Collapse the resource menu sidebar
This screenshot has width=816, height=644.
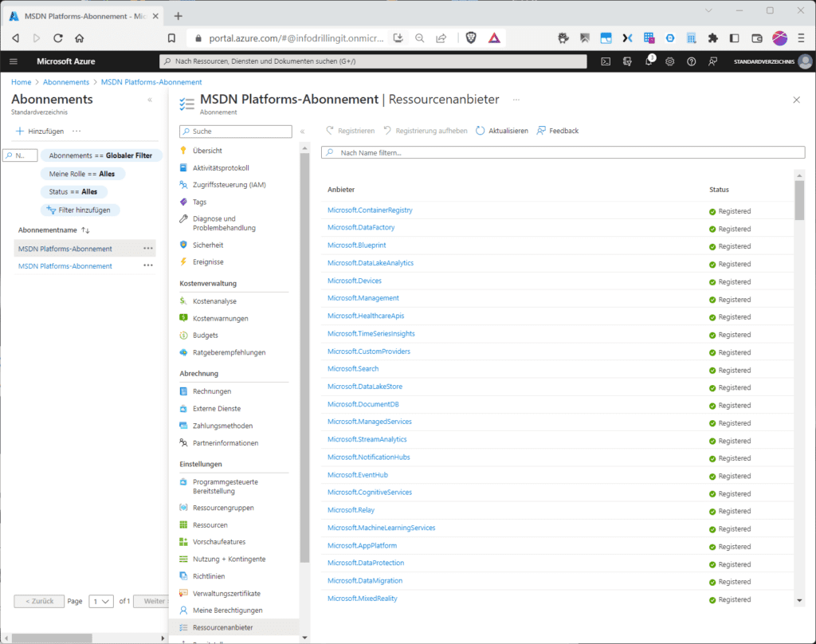302,132
